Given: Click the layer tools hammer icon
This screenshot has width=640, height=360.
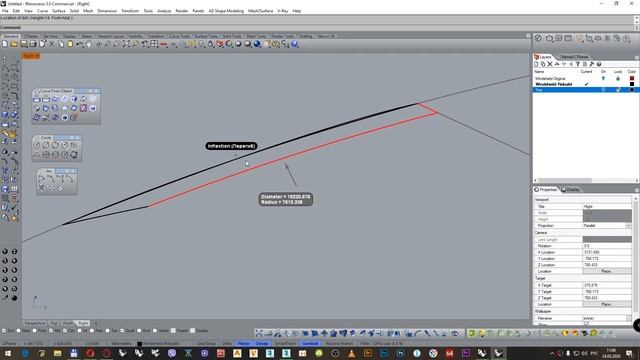Looking at the screenshot, I should (591, 64).
